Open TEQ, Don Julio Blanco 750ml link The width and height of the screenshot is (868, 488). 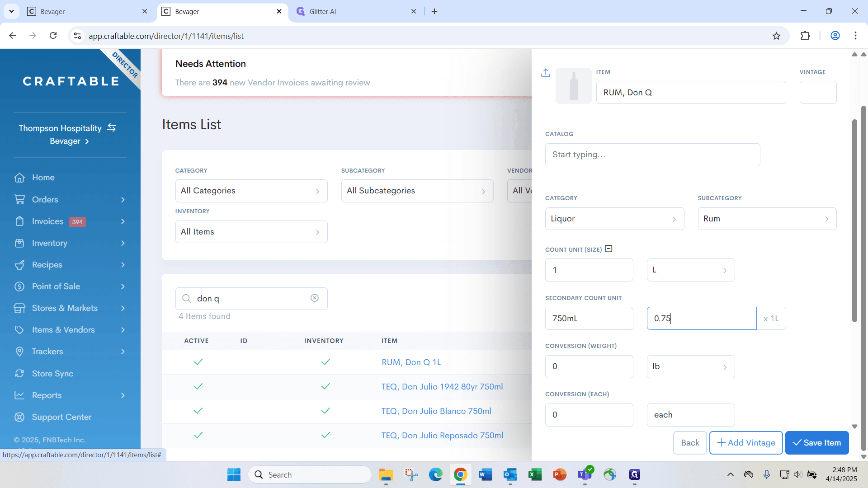pos(436,411)
